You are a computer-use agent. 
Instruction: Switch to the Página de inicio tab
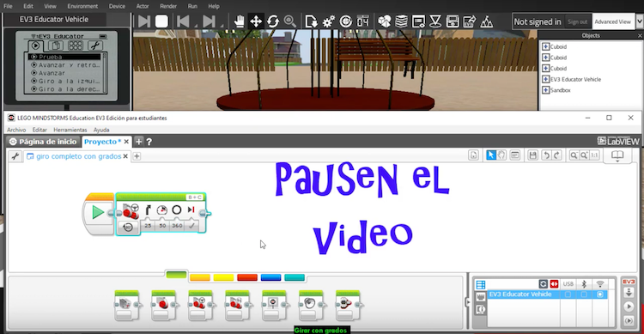[43, 142]
